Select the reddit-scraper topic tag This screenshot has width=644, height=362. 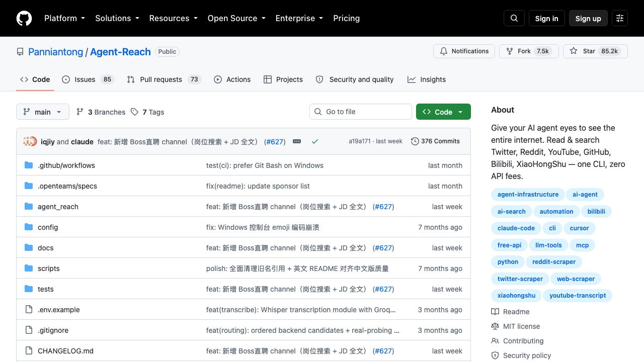554,262
